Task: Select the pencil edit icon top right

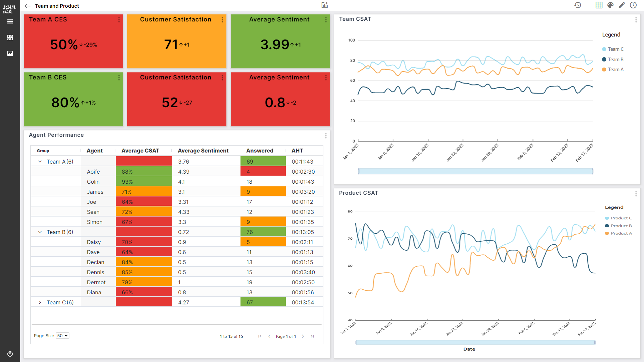Action: coord(622,5)
